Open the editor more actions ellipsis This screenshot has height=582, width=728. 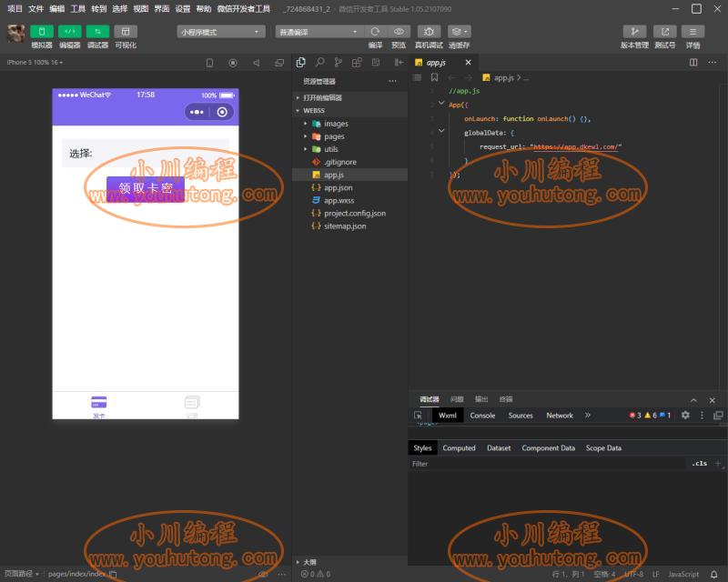713,62
